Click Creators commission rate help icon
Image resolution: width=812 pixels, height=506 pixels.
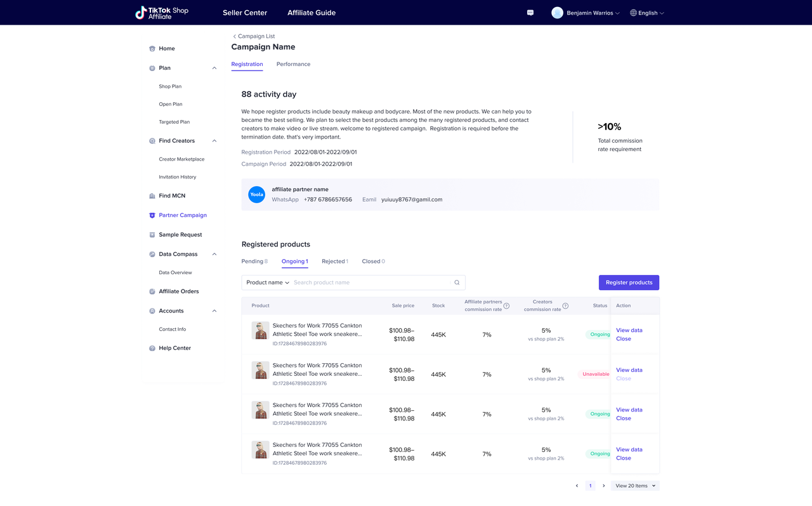[565, 306]
